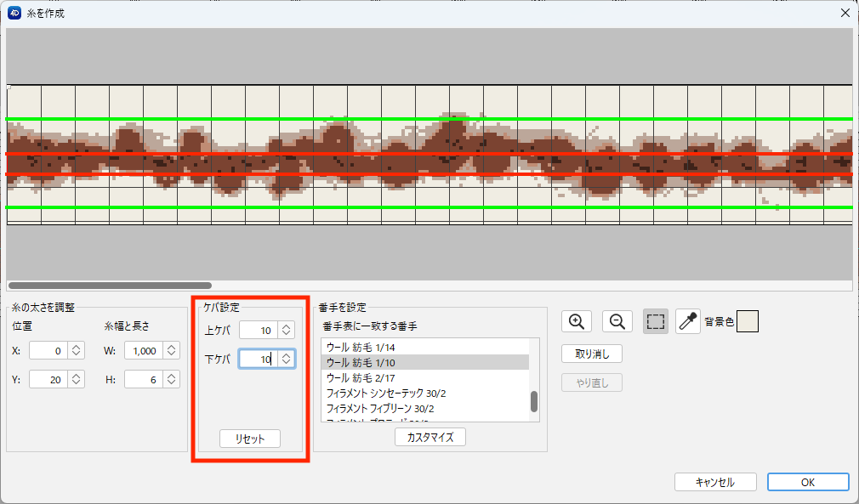Toggle the rectangular selection tool

click(x=655, y=321)
